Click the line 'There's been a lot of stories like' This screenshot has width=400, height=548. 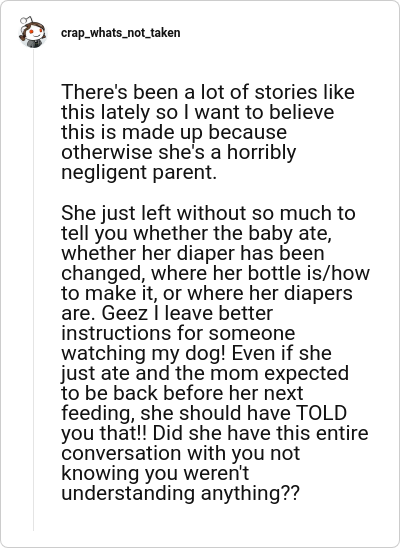pyautogui.click(x=208, y=92)
